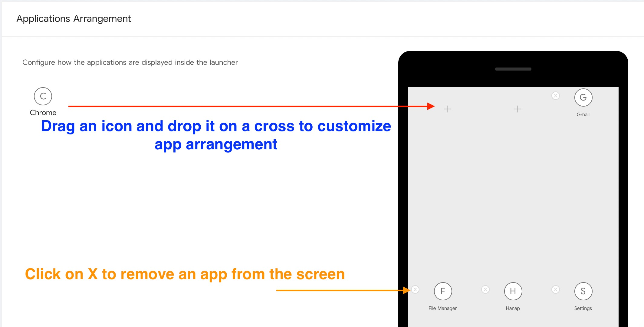Screen dimensions: 644x327
Task: Click the launcher configuration description text
Action: (130, 62)
